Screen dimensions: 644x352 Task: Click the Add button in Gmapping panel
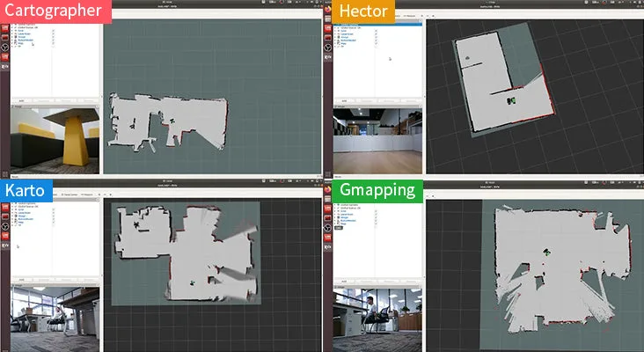(x=345, y=282)
